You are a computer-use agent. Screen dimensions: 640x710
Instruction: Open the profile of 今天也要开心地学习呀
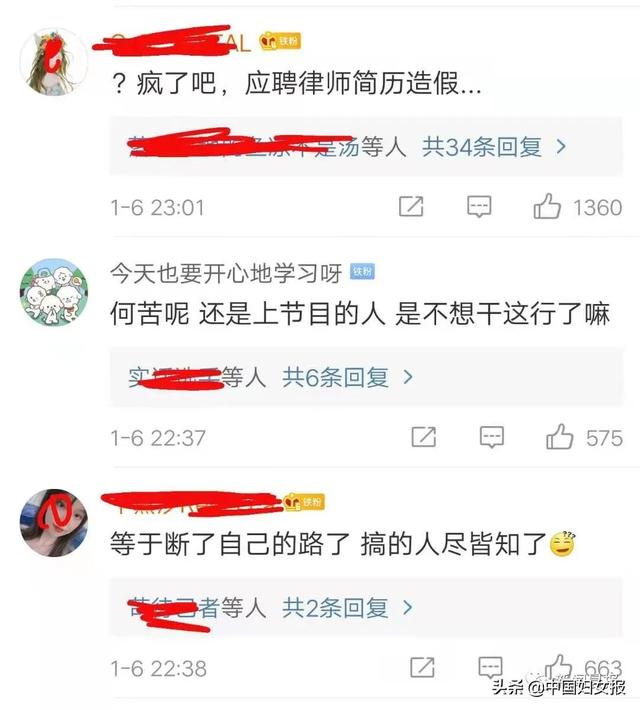[226, 273]
